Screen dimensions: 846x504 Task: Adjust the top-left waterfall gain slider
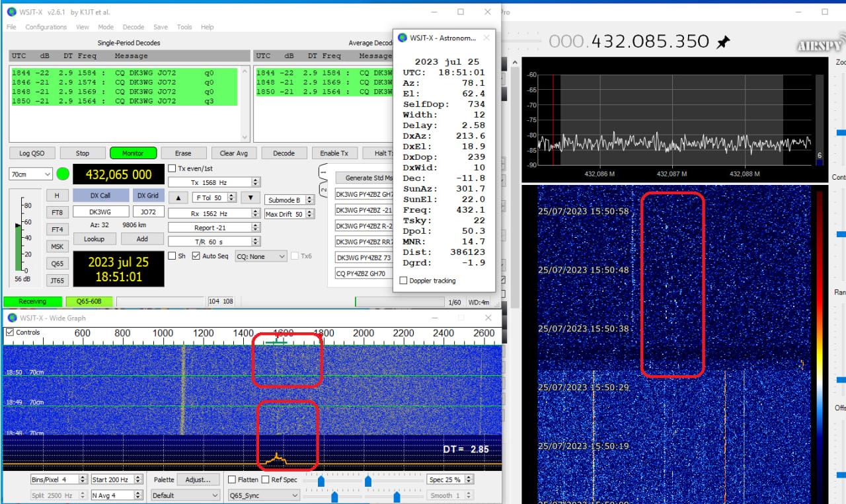click(x=321, y=481)
